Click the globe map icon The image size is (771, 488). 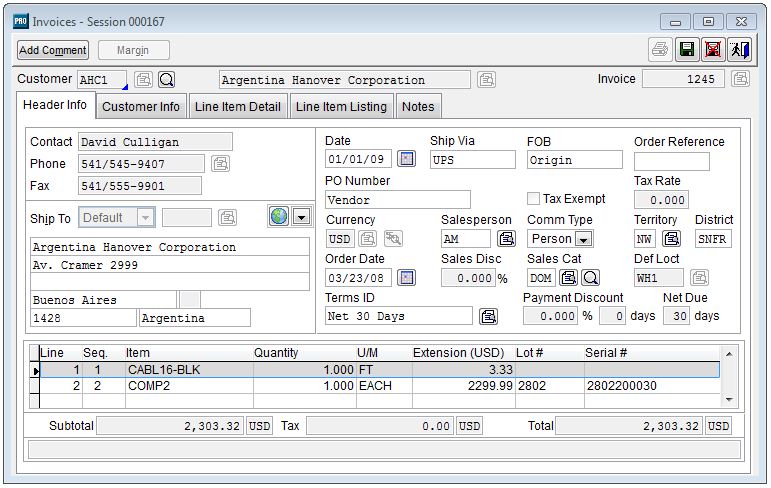[279, 216]
